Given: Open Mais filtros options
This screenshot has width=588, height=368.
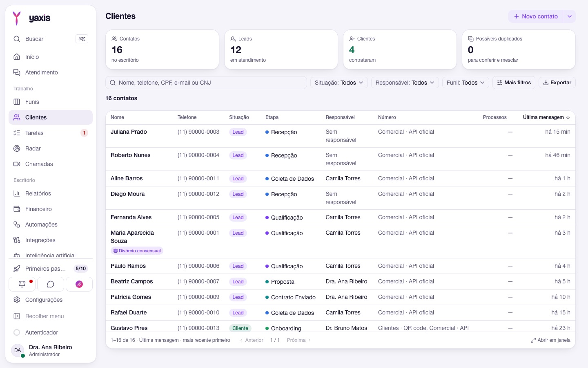Looking at the screenshot, I should tap(514, 83).
